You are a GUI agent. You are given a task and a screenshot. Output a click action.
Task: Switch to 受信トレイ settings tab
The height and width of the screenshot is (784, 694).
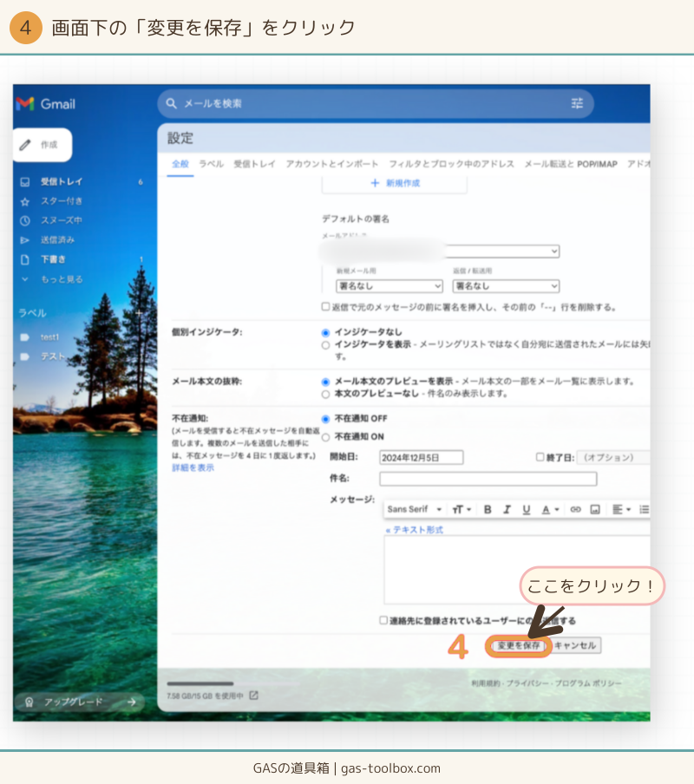coord(254,164)
